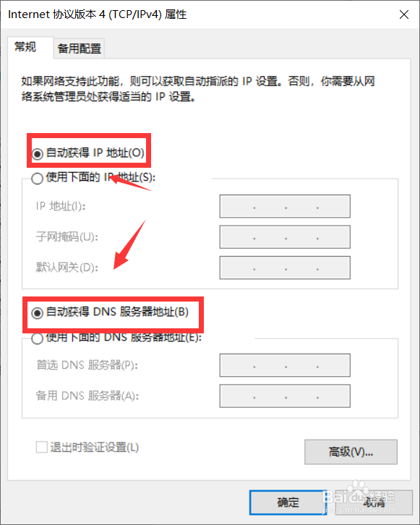420x525 pixels.
Task: Cancel the dialog with 取消 button
Action: 374,503
